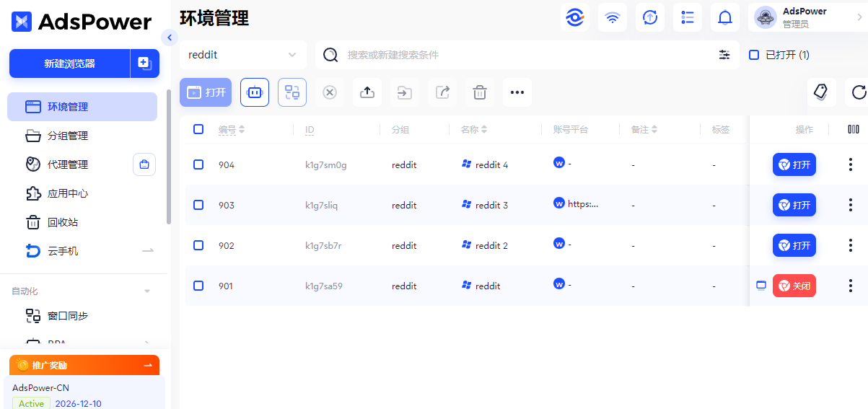Image resolution: width=868 pixels, height=409 pixels.
Task: Open the eye-shaped icon in top bar
Action: 575,17
